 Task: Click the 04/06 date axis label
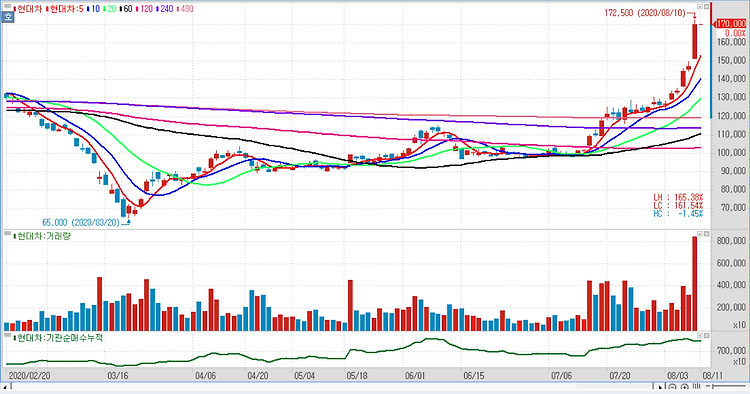click(x=205, y=376)
